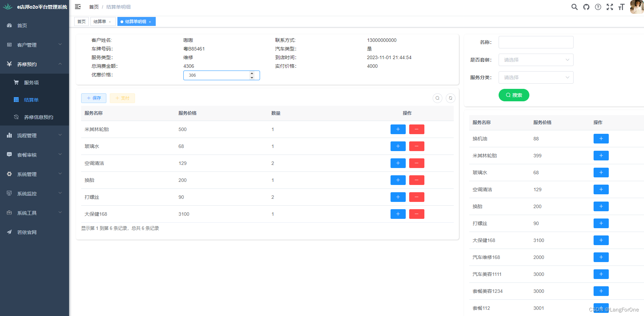Click the green 搜索 button
644x316 pixels.
click(x=514, y=95)
